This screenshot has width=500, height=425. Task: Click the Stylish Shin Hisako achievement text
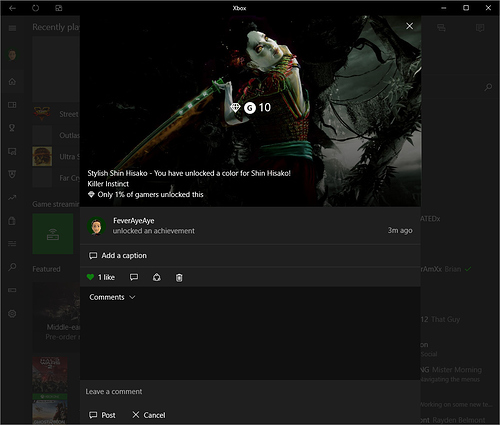189,173
